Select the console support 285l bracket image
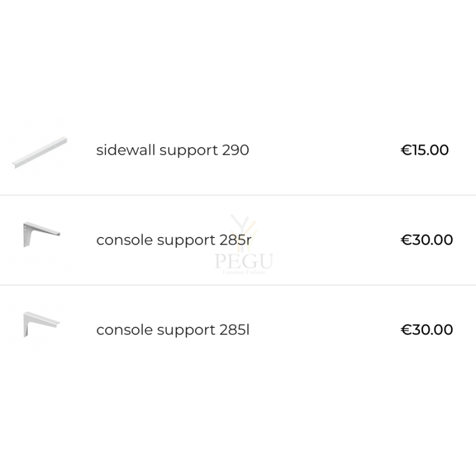The height and width of the screenshot is (476, 476). pos(42,324)
